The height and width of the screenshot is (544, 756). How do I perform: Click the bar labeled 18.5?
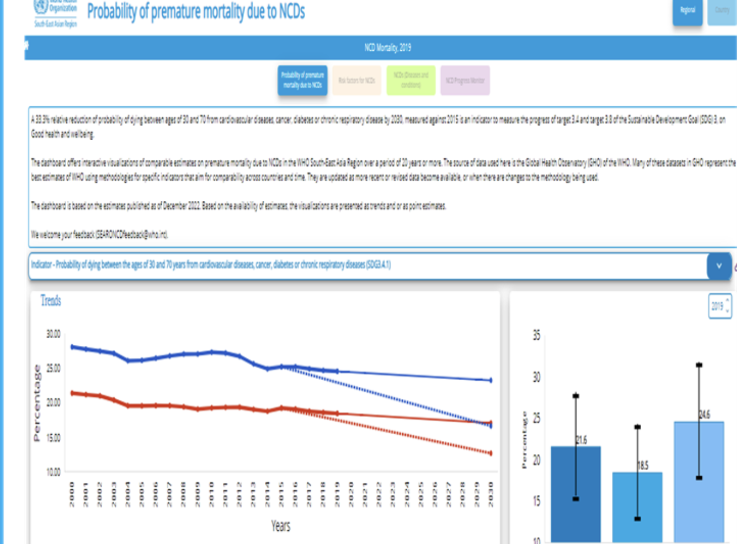636,508
